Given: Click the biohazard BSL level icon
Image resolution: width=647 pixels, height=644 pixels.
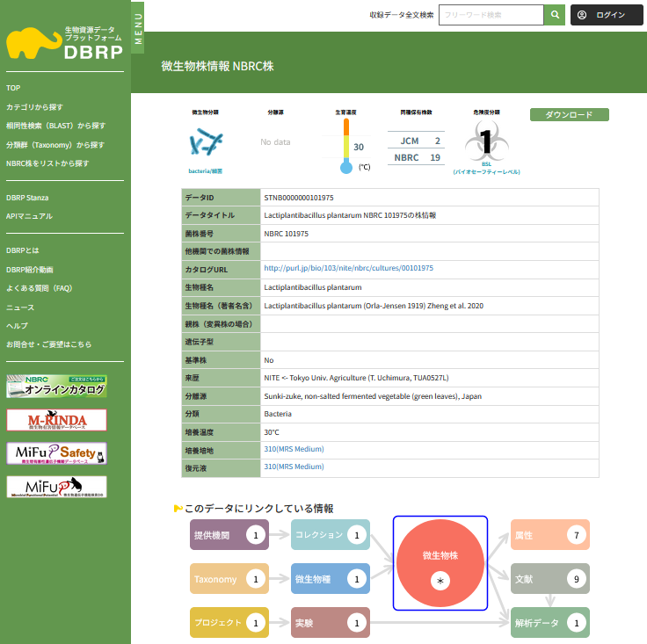Looking at the screenshot, I should click(x=485, y=142).
